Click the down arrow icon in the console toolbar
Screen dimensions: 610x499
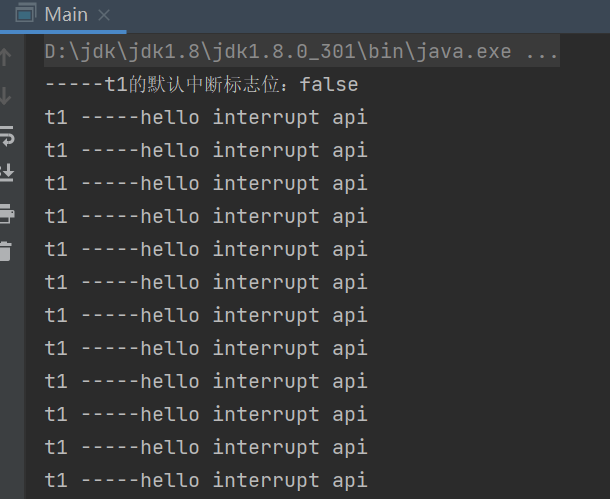pos(6,96)
